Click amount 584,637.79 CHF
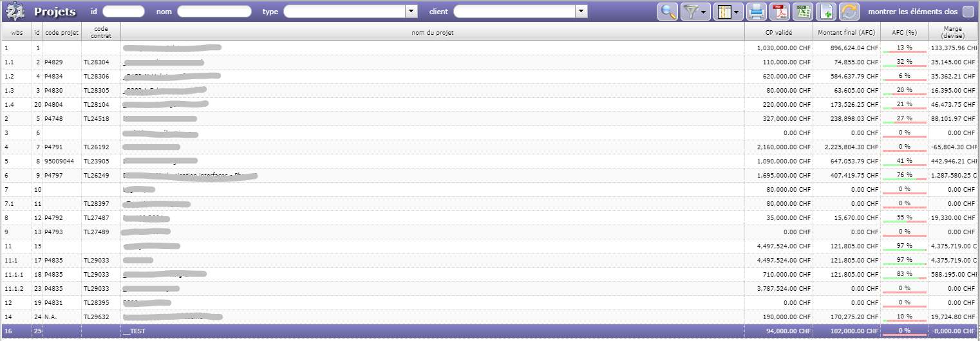 tap(854, 77)
